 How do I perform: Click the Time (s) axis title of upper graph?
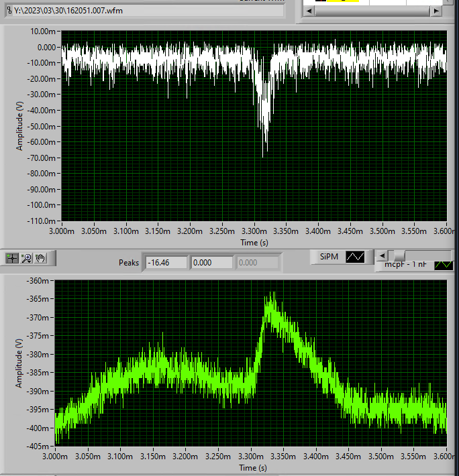(254, 243)
